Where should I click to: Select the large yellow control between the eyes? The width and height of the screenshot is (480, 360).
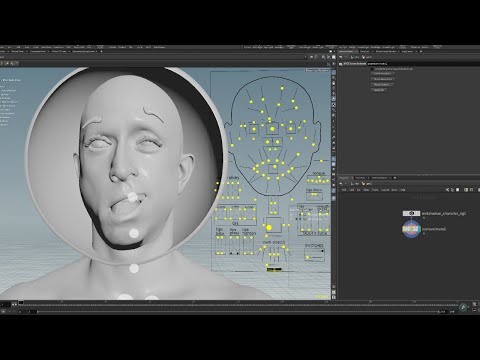(272, 129)
